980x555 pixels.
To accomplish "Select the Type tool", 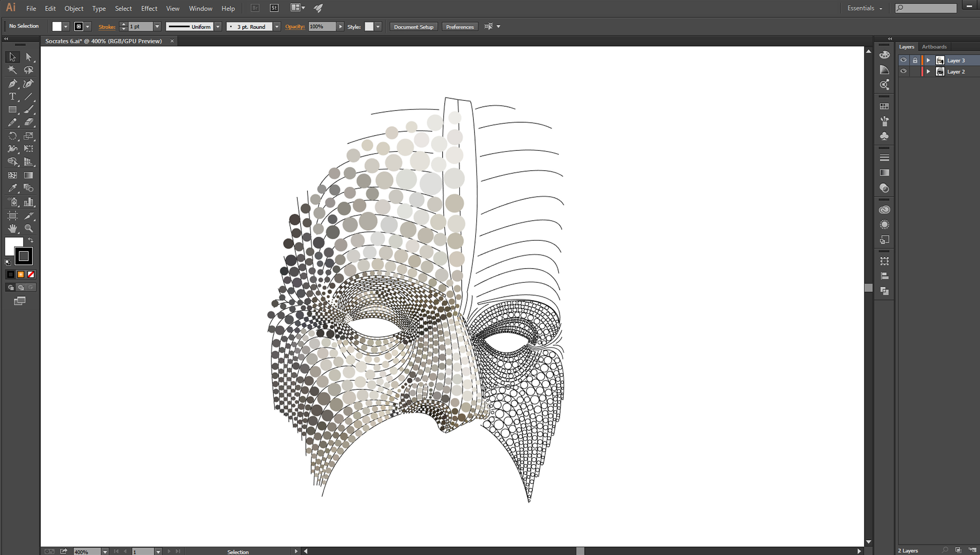I will tap(12, 96).
